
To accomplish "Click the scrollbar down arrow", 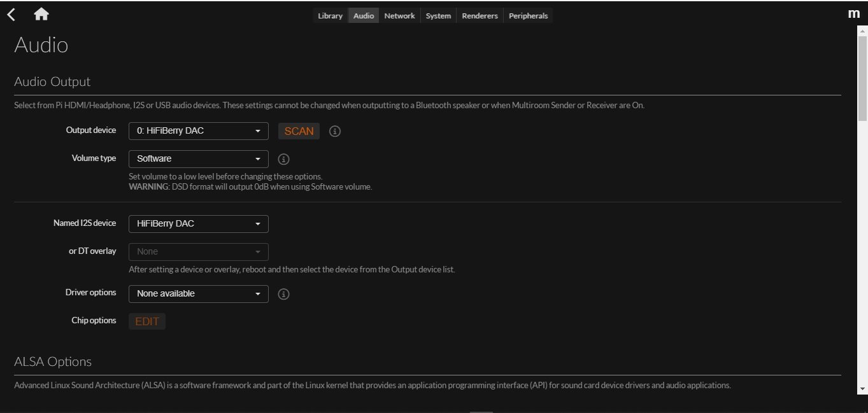I will (x=862, y=388).
